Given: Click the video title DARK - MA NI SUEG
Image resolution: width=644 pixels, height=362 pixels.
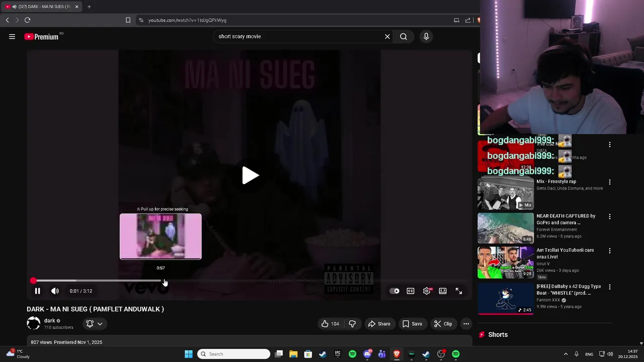Looking at the screenshot, I should point(95,309).
